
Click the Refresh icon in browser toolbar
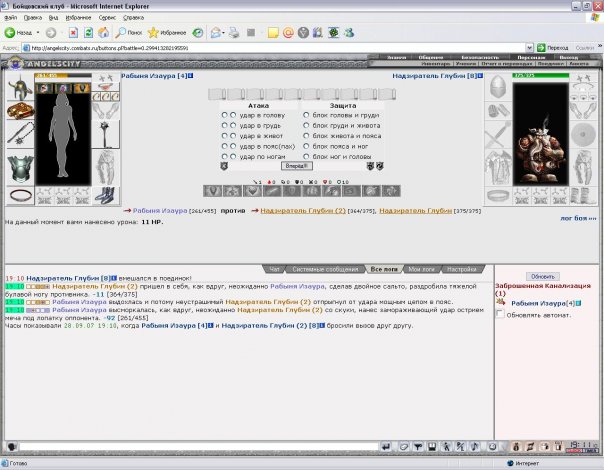point(88,33)
